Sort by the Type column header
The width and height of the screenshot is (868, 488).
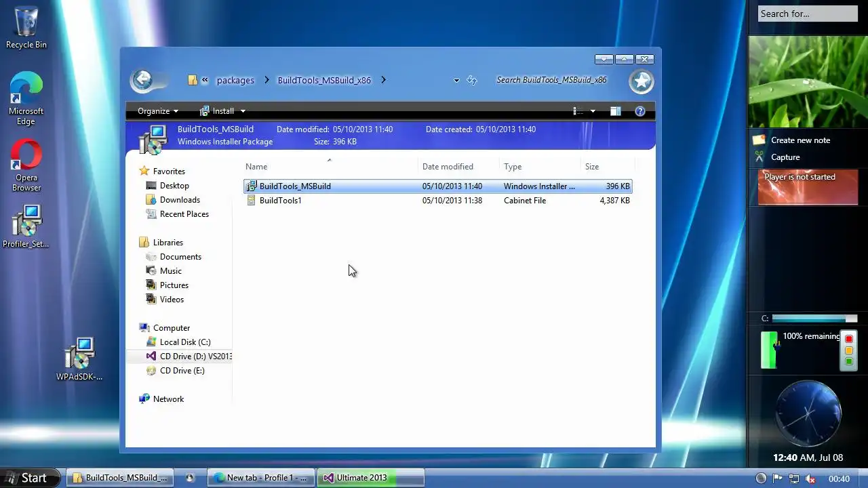coord(540,167)
